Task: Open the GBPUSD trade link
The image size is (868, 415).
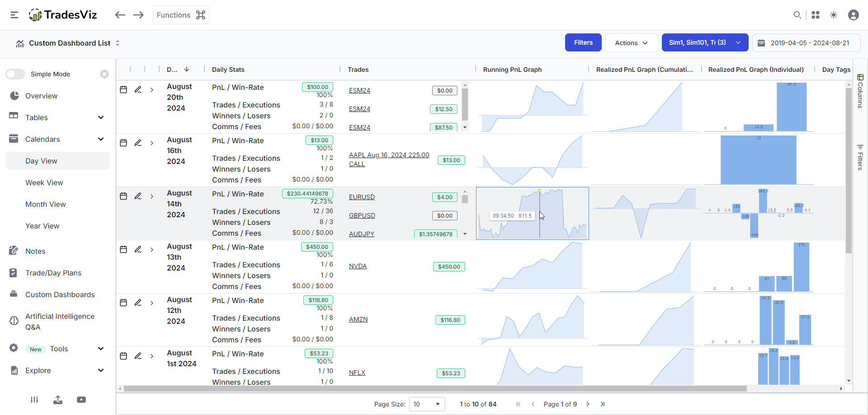Action: (x=362, y=215)
